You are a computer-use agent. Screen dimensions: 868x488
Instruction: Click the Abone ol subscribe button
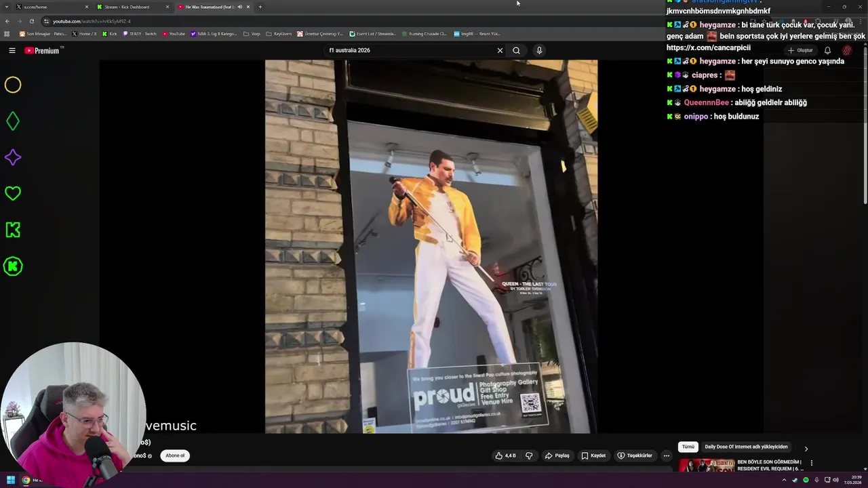[x=175, y=455]
